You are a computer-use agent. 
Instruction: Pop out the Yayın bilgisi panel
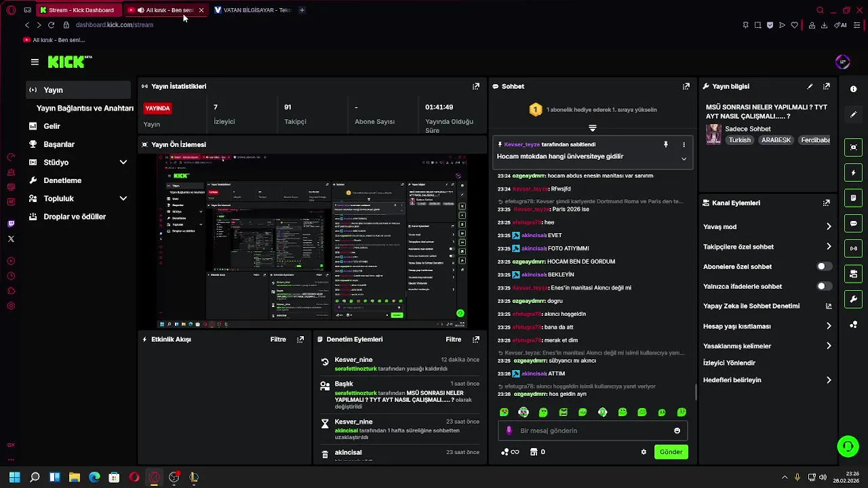826,86
